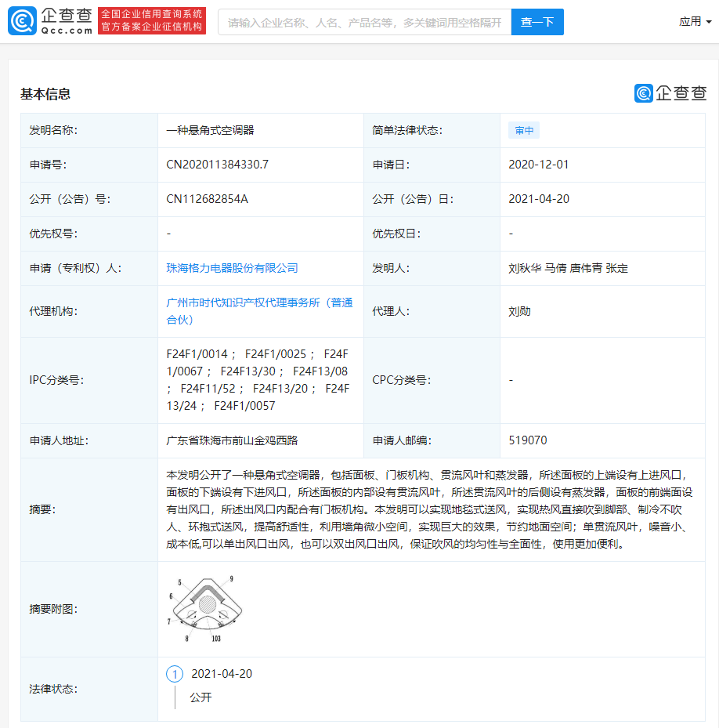This screenshot has width=719, height=728.
Task: Click the agent name 刘勋
Action: point(519,311)
